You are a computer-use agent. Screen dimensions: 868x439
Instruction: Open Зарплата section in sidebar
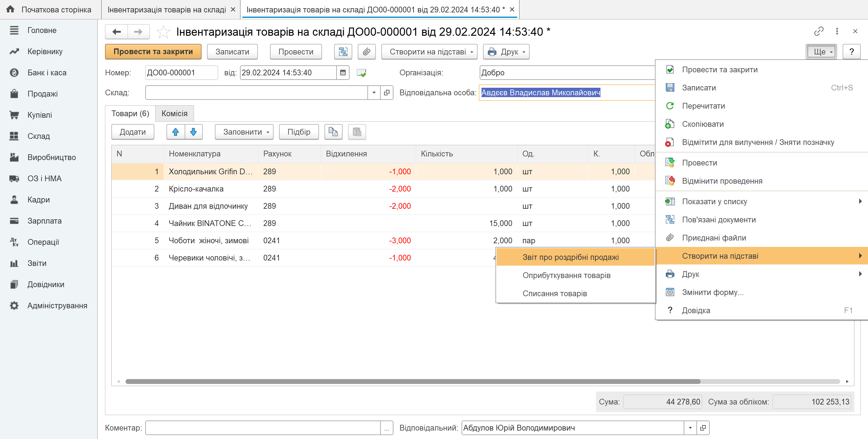click(x=44, y=221)
